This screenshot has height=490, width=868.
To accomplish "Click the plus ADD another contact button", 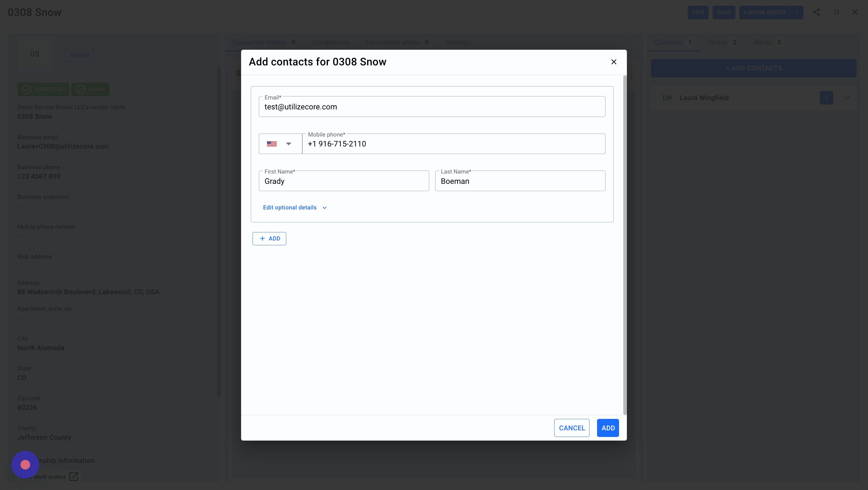I will pyautogui.click(x=269, y=239).
